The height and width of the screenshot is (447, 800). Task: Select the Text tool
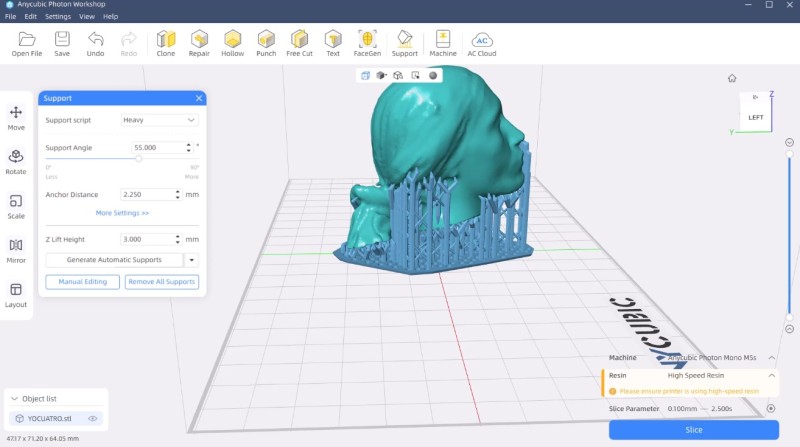tap(333, 43)
